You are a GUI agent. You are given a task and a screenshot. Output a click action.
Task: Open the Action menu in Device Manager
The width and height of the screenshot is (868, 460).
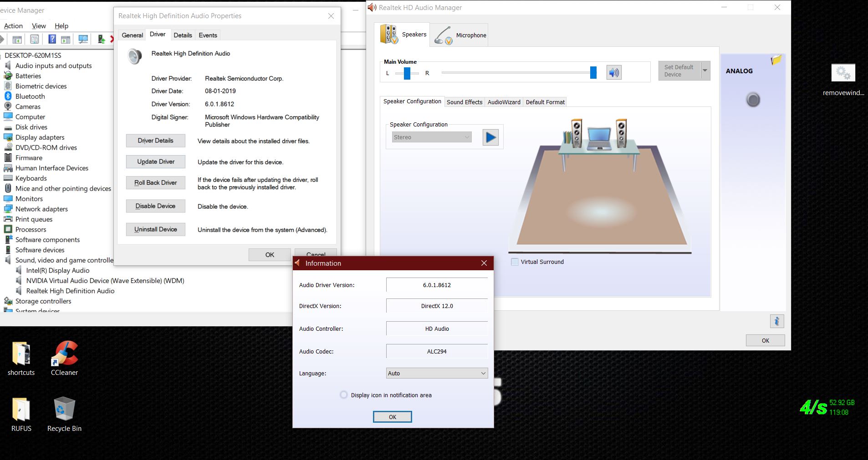point(13,26)
